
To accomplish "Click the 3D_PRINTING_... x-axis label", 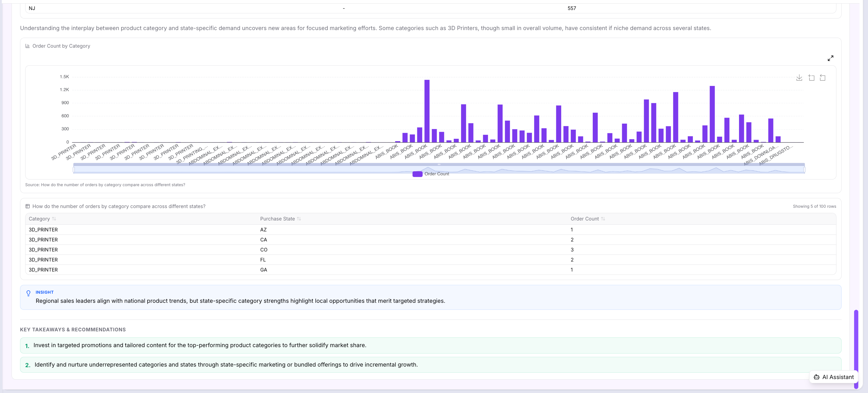I will pyautogui.click(x=192, y=154).
